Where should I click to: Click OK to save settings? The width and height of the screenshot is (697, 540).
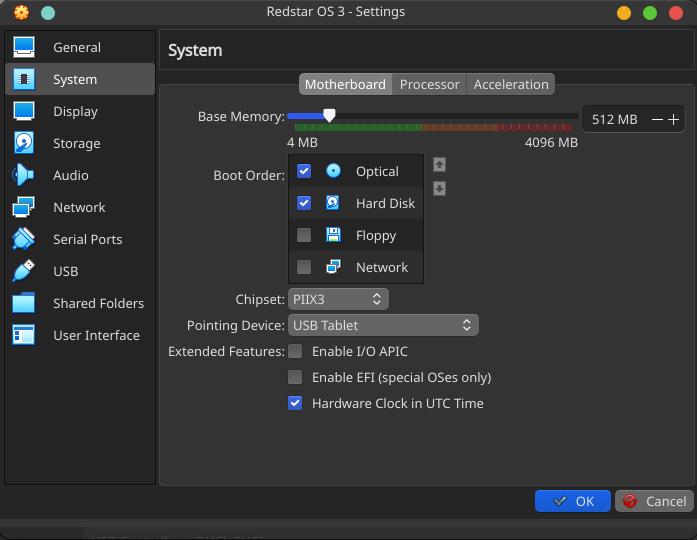[573, 501]
